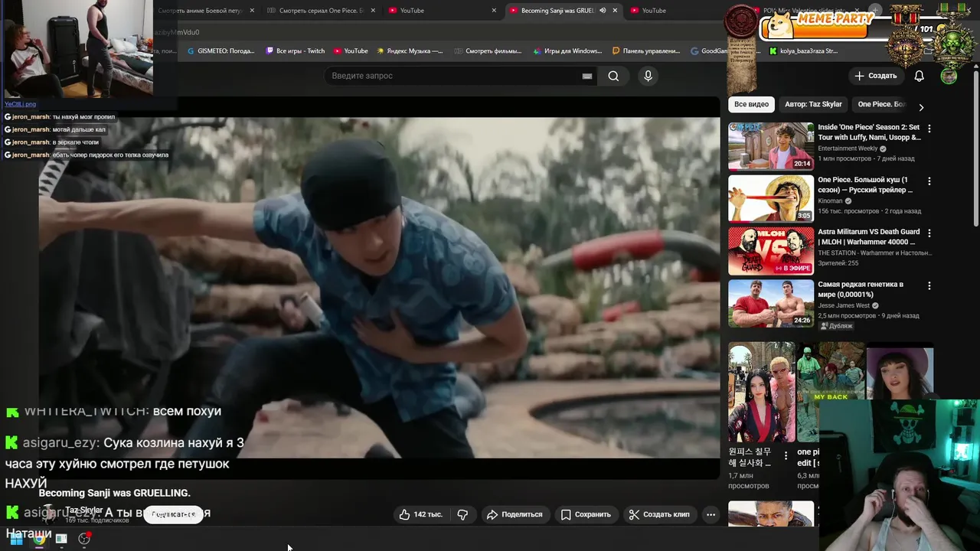Switch to the 'Смотреть сериал One Piece' tab
Screen dimensions: 980x551
(320, 11)
